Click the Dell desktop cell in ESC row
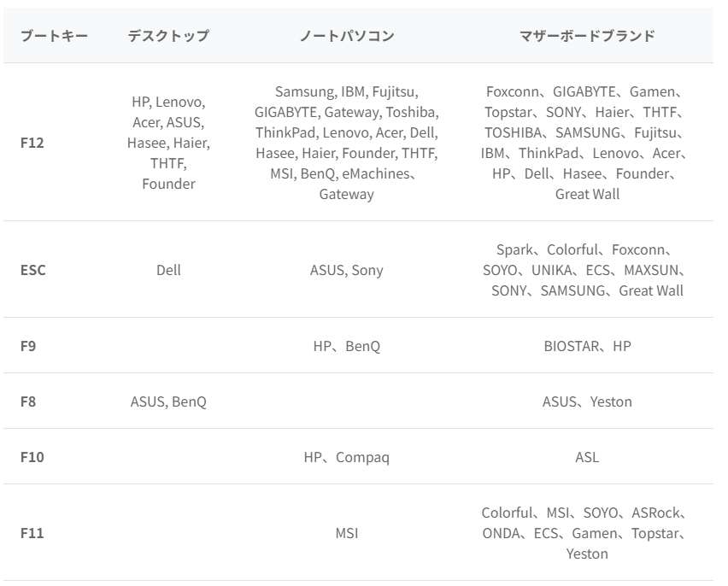Viewport: 728px width, 586px height. [x=168, y=270]
